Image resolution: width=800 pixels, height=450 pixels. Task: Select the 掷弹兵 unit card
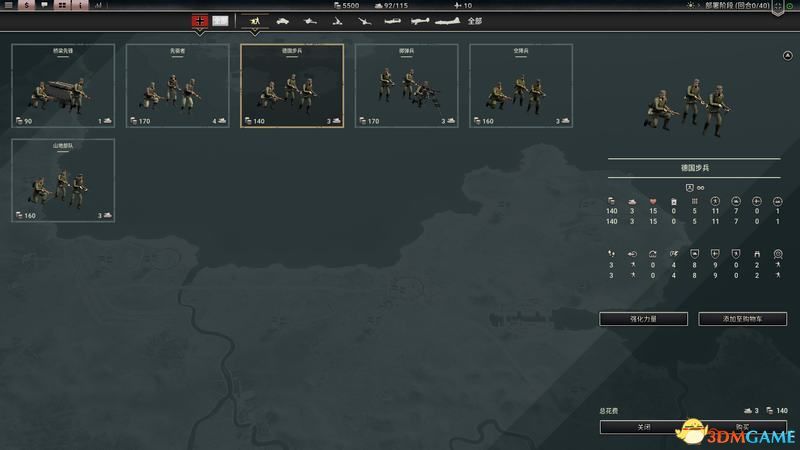tap(407, 86)
